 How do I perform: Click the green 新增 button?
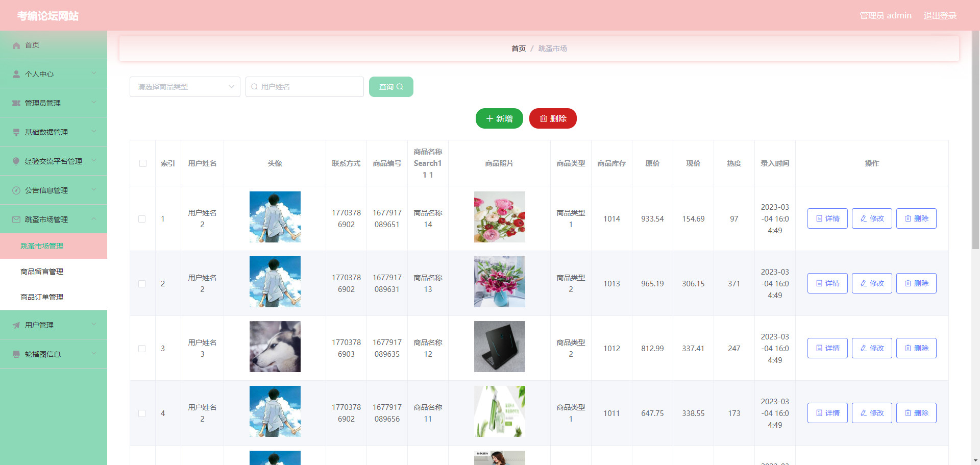point(499,118)
